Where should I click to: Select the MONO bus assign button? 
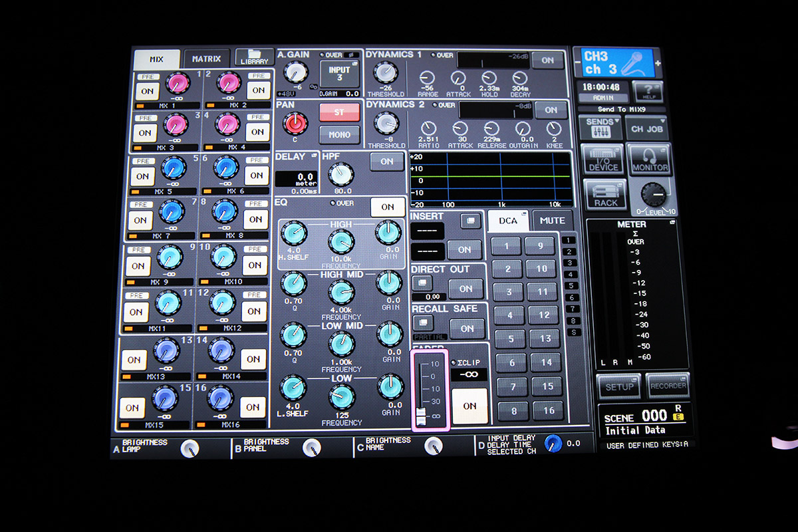(x=339, y=135)
